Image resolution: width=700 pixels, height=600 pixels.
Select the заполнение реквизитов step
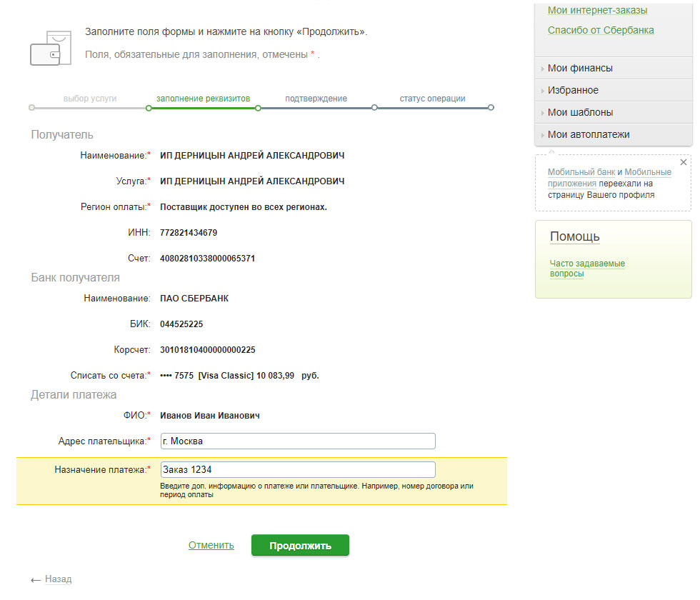[203, 99]
